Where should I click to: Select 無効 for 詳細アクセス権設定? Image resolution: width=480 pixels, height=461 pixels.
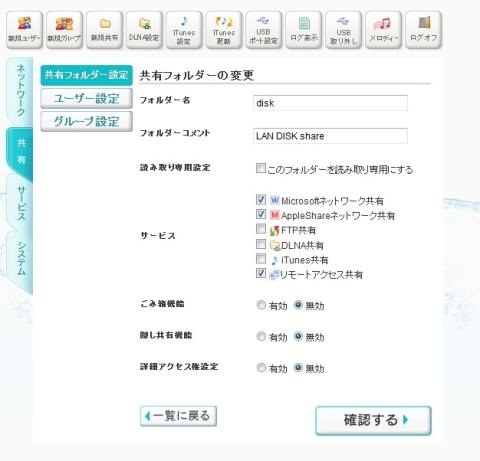click(x=298, y=368)
